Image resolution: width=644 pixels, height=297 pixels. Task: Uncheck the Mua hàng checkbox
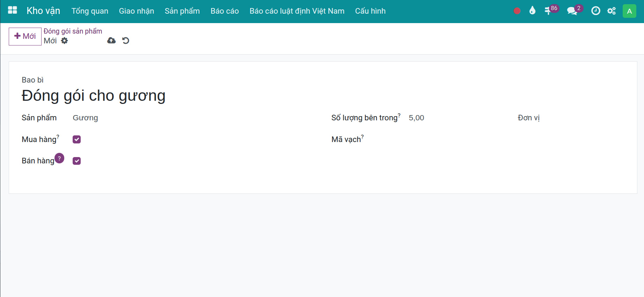coord(77,140)
